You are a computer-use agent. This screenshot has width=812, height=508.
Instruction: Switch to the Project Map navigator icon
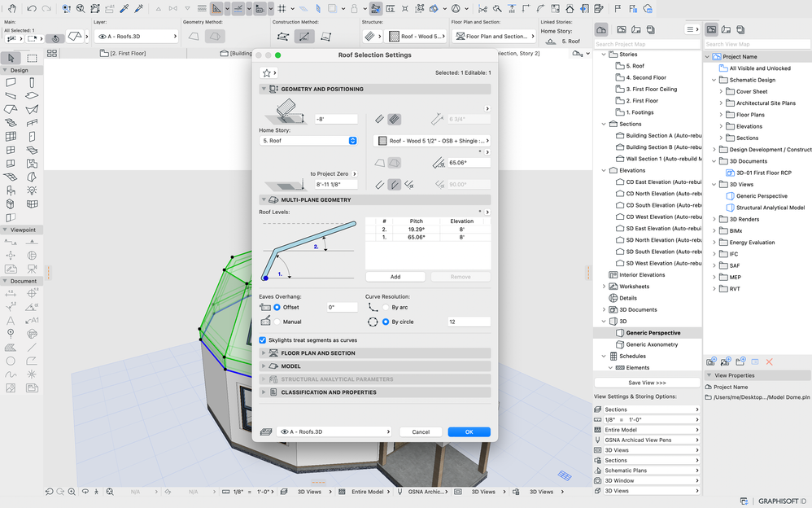pyautogui.click(x=600, y=29)
